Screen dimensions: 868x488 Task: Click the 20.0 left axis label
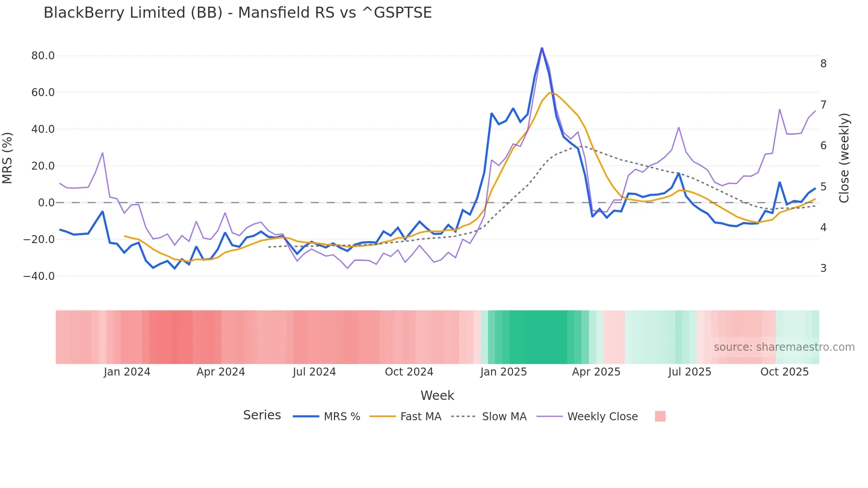(43, 166)
